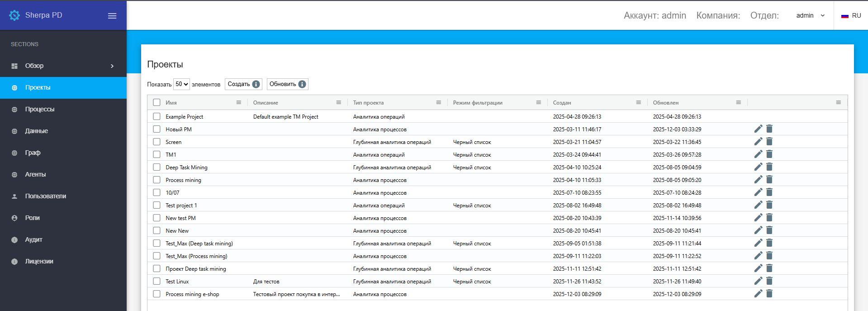Tick the select-all checkbox in table header
Image resolution: width=868 pixels, height=311 pixels.
tap(157, 102)
